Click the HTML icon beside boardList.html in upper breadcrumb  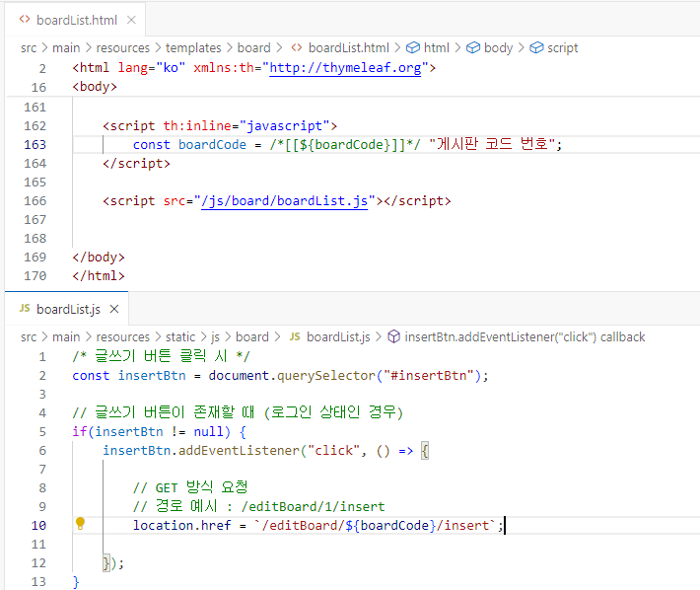click(x=297, y=47)
